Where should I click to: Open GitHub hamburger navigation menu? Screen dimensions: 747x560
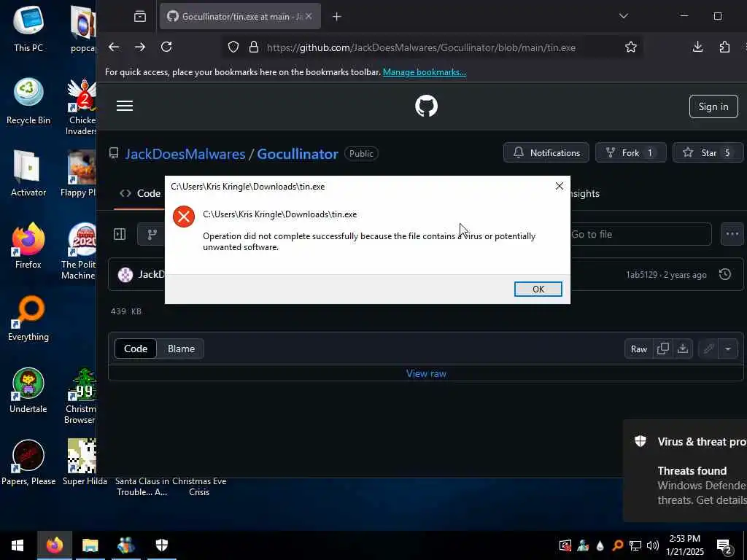tap(125, 106)
